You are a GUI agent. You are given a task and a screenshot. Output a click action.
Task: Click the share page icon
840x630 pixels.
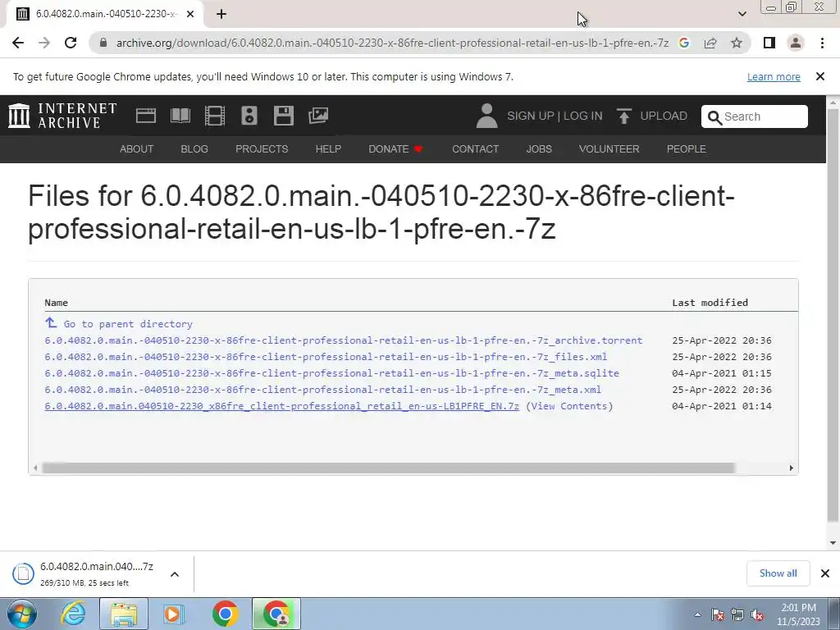(710, 43)
